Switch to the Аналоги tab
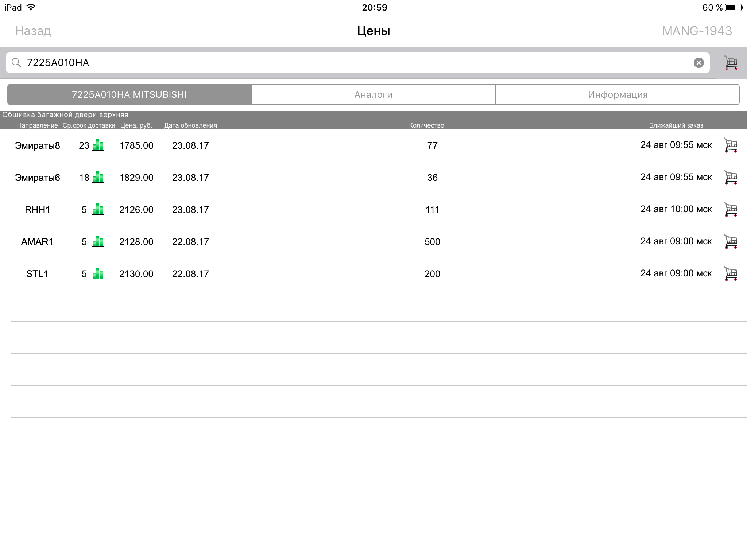Viewport: 747px width, 560px height. point(373,94)
